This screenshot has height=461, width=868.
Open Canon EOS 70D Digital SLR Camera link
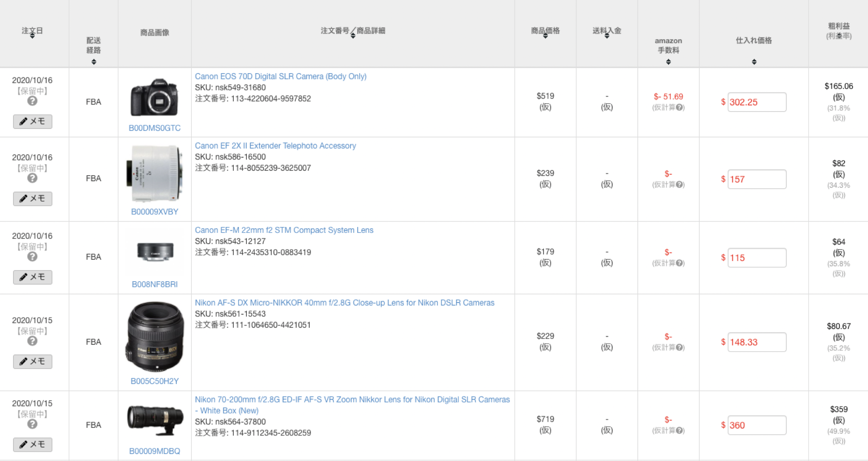pos(280,76)
